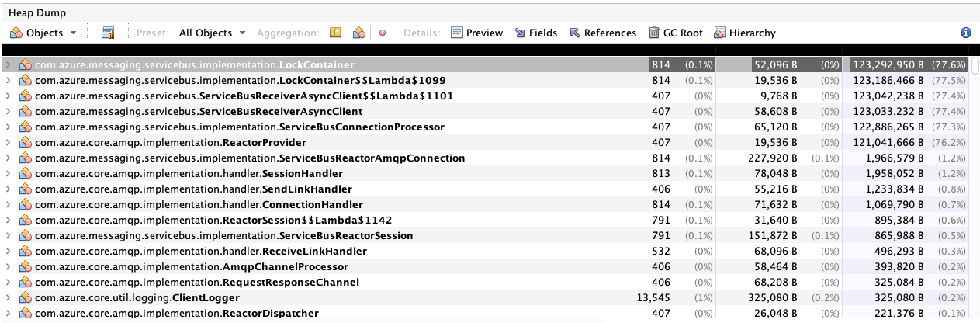This screenshot has height=323, width=980.
Task: Expand the SessionHandler row
Action: (9, 174)
